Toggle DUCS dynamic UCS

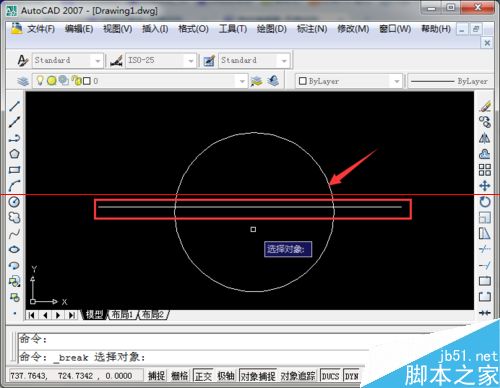click(330, 376)
